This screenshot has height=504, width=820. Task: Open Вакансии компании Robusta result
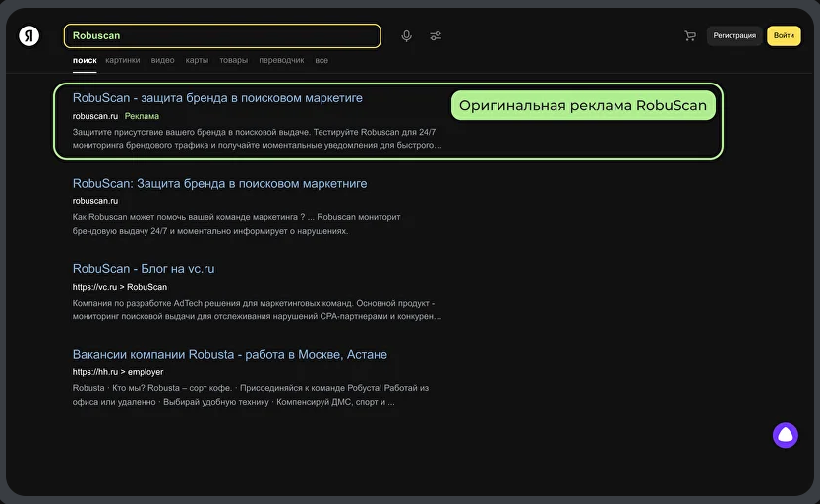pos(229,355)
